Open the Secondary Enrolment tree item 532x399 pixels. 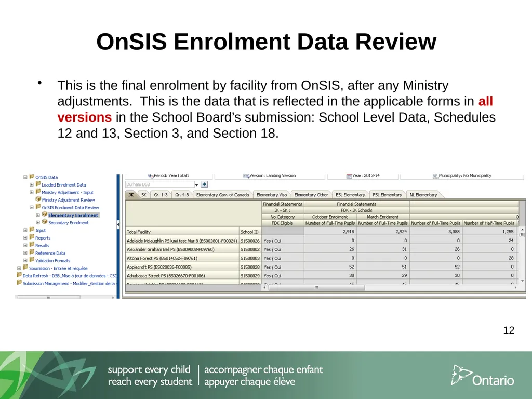(x=68, y=223)
